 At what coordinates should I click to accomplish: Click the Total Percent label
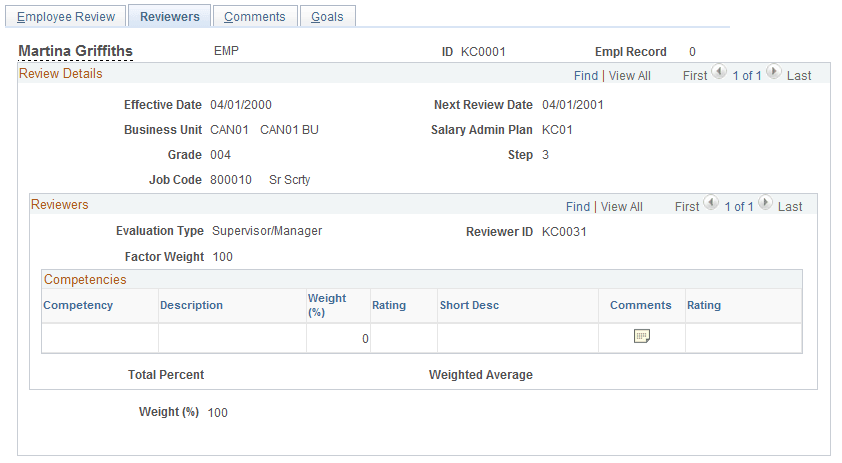point(166,375)
